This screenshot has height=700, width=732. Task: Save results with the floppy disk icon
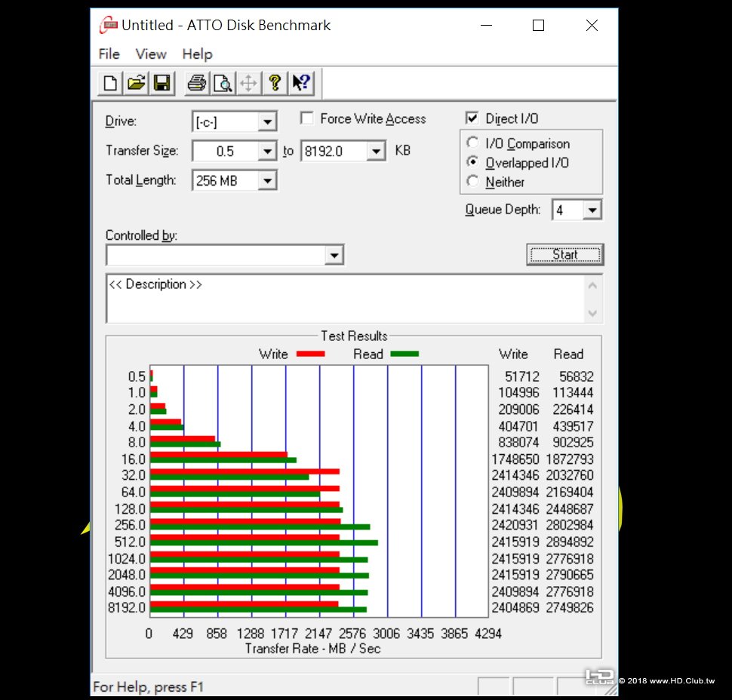tap(162, 84)
